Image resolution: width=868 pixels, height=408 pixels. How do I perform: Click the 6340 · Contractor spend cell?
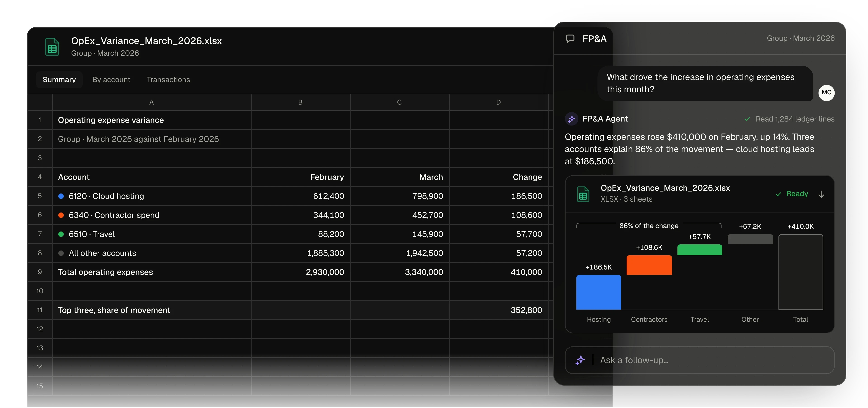point(152,215)
